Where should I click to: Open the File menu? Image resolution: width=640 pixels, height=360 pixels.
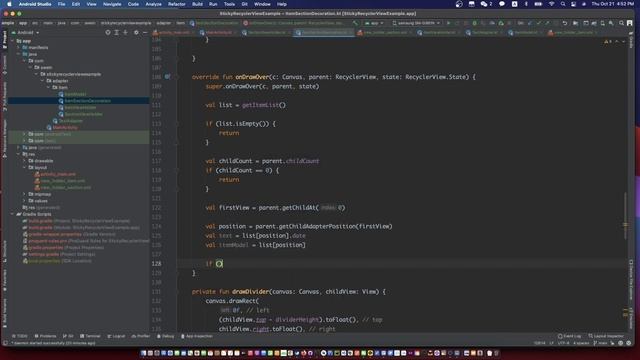pos(61,4)
